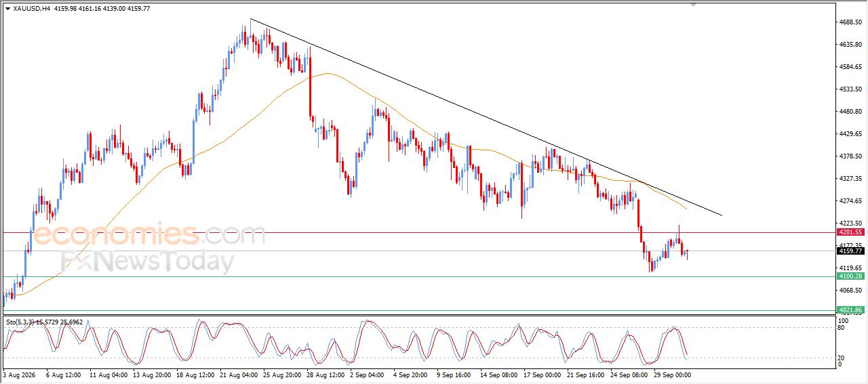868x384 pixels.
Task: Click the 4688.00 price scale label
Action: [x=850, y=22]
